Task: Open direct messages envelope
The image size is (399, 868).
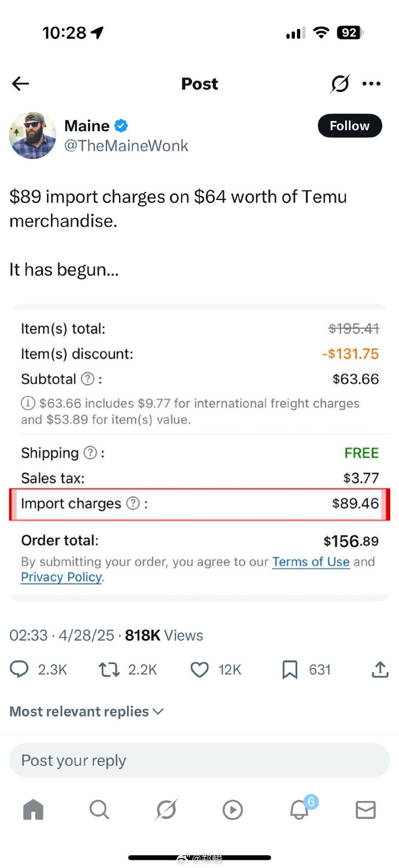Action: (365, 810)
